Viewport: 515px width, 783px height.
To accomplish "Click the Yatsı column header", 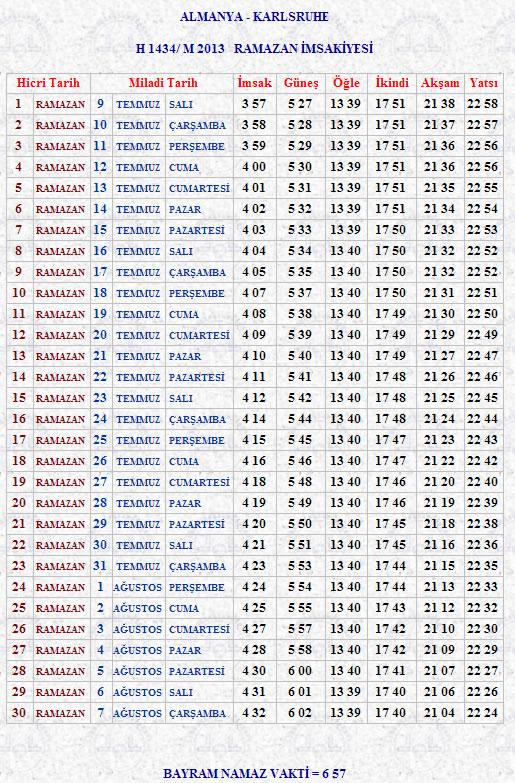I will tap(484, 83).
